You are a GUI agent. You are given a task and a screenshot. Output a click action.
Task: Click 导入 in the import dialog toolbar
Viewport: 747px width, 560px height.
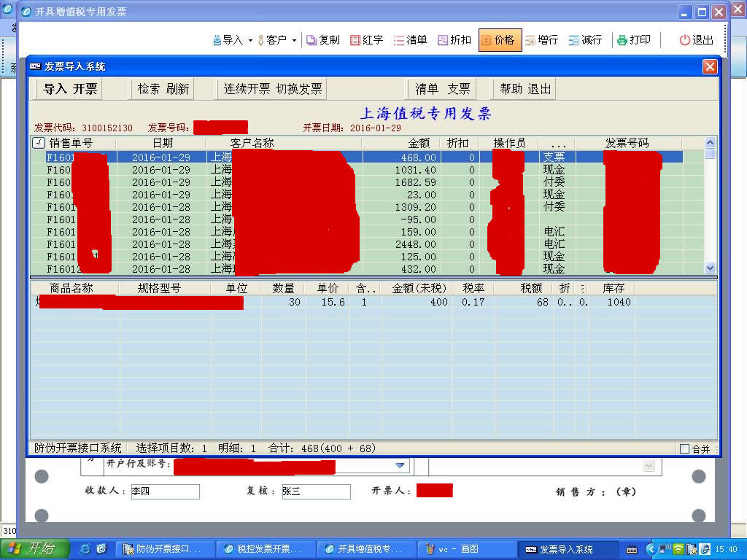55,89
